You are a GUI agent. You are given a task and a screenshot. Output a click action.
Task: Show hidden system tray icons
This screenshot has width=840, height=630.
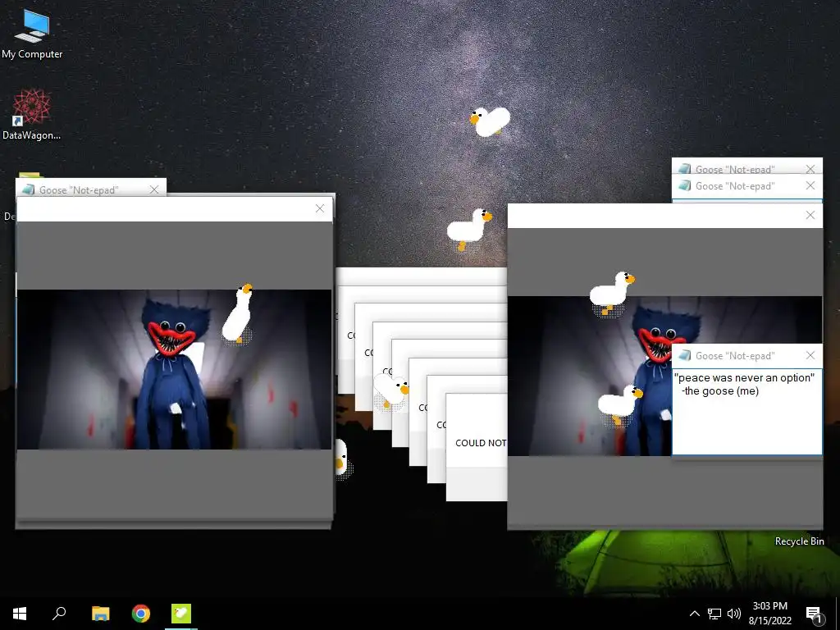[694, 614]
